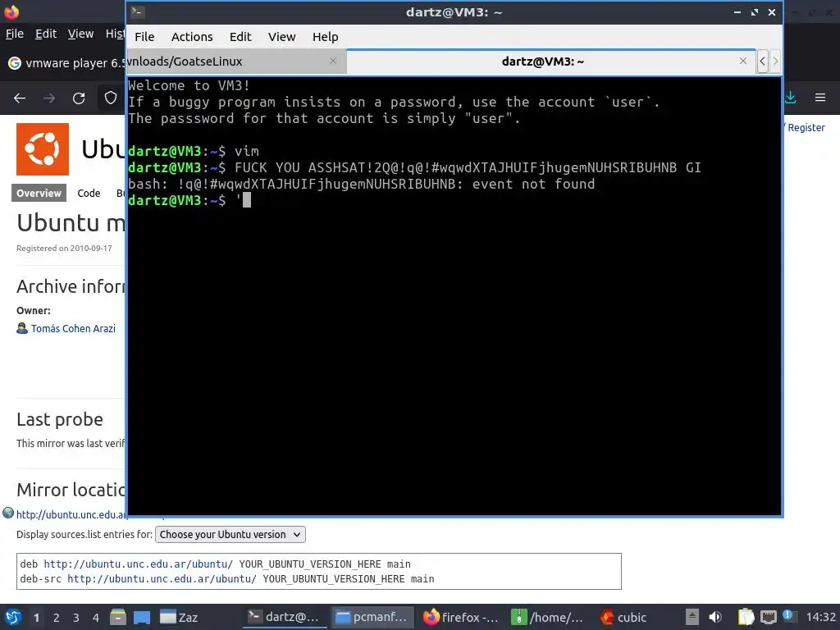The height and width of the screenshot is (630, 840).
Task: Switch to workspace 3
Action: tap(76, 618)
